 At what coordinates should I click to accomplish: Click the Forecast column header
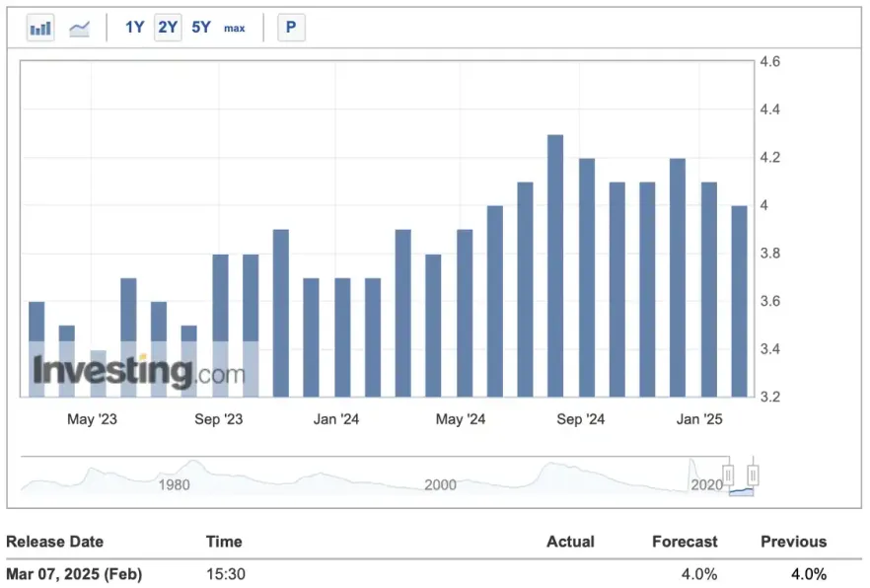pos(685,542)
